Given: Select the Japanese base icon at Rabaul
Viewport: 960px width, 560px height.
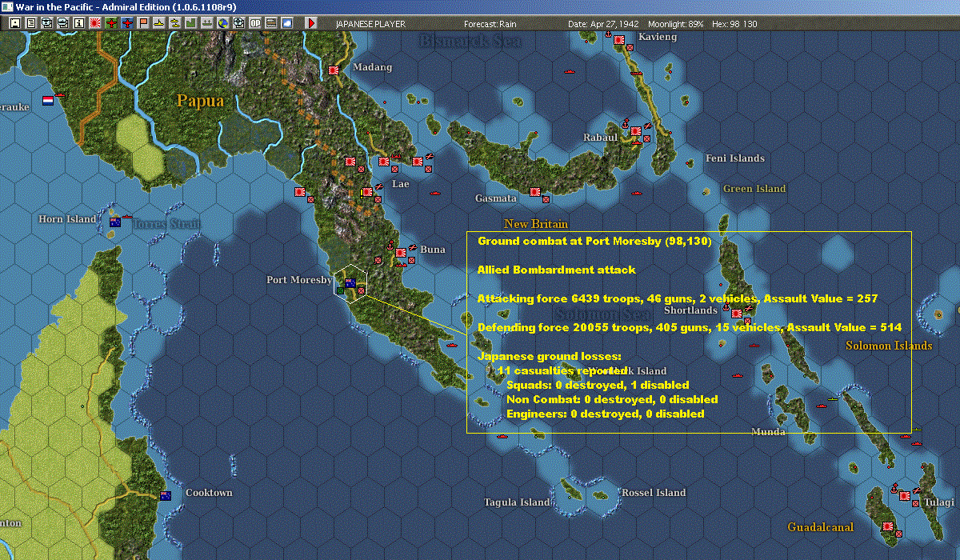Looking at the screenshot, I should (x=635, y=131).
